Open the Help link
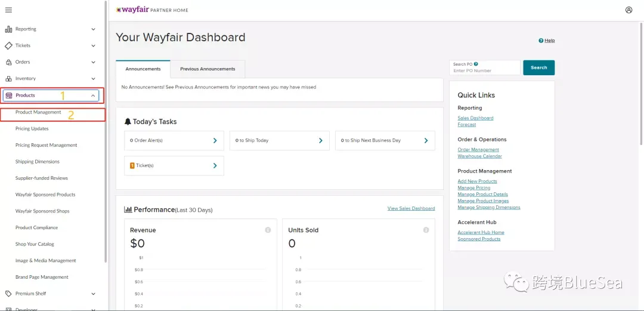Image resolution: width=644 pixels, height=311 pixels. tap(550, 41)
